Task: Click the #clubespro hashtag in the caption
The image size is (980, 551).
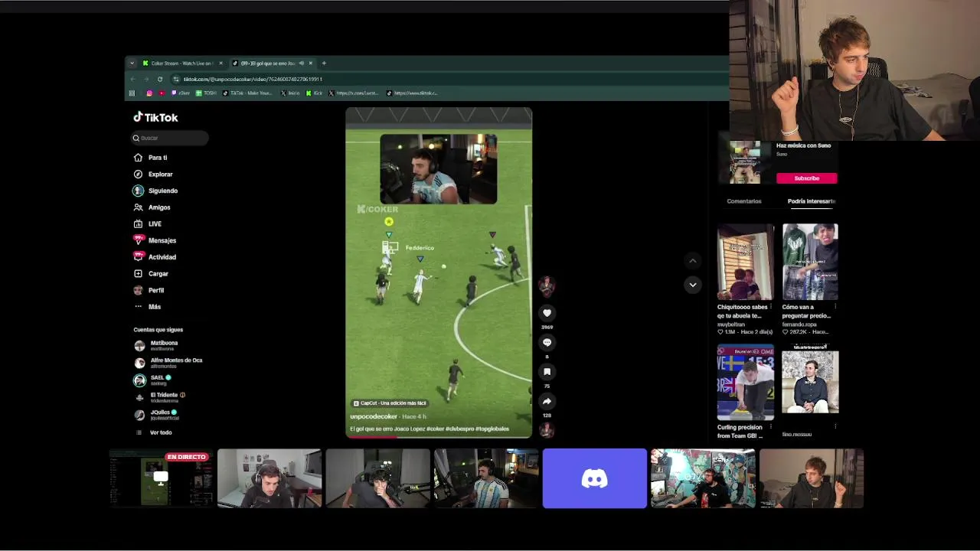Action: (x=459, y=429)
